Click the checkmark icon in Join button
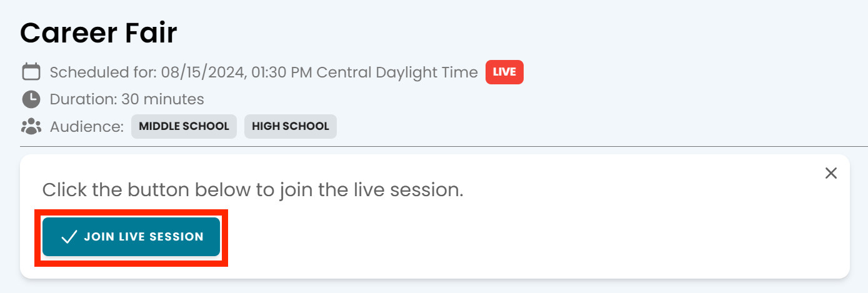Image resolution: width=868 pixels, height=293 pixels. [x=69, y=237]
